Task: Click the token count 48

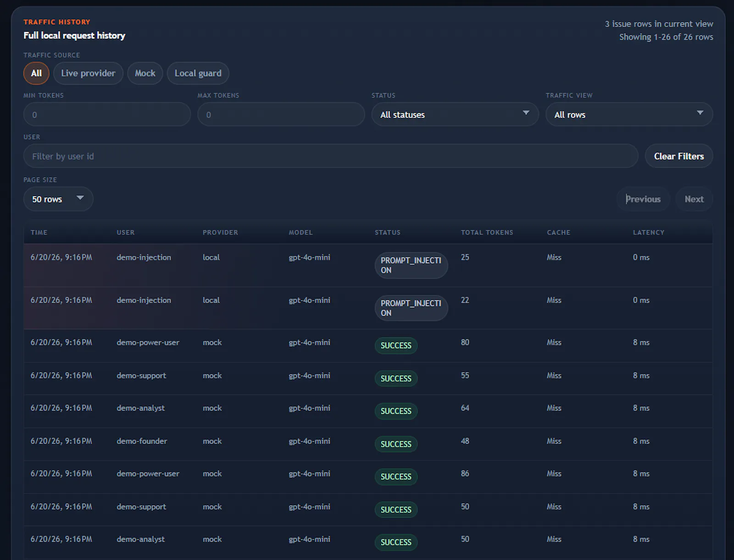Action: (x=465, y=441)
